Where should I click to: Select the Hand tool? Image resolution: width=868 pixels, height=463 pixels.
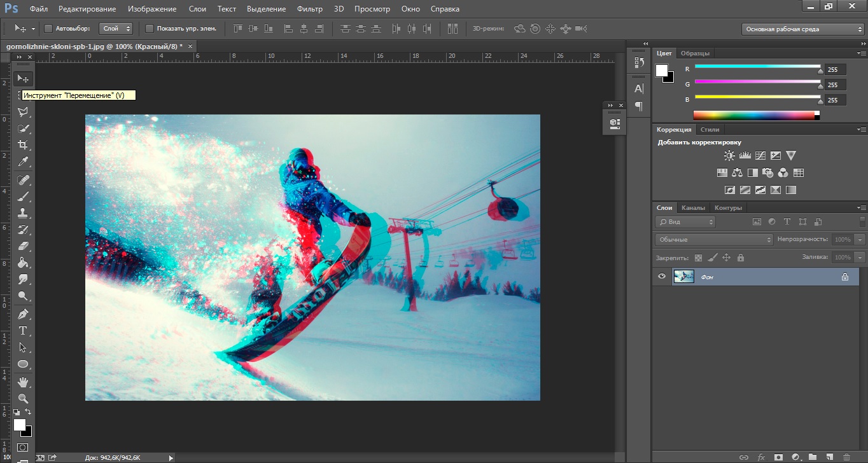coord(23,382)
